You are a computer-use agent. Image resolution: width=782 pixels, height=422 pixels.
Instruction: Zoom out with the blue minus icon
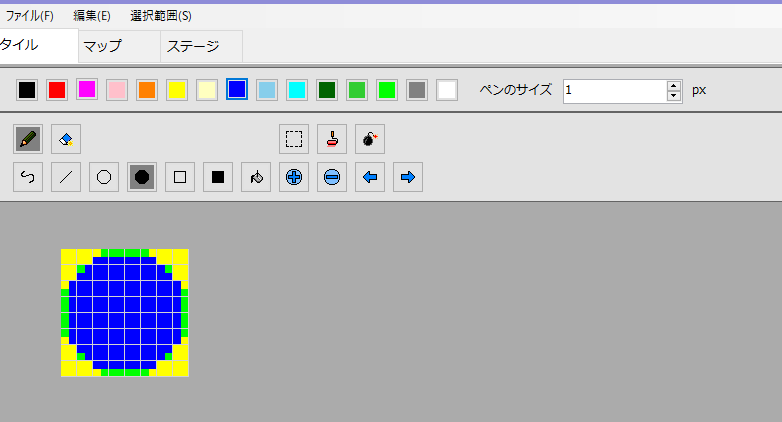click(332, 177)
